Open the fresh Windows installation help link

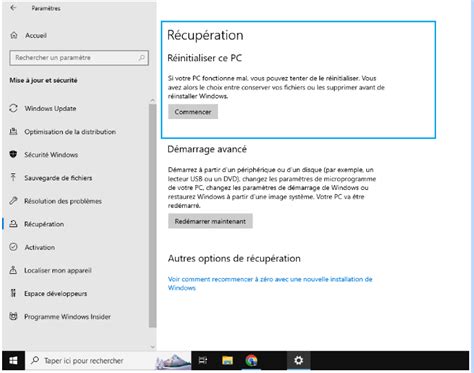click(270, 283)
